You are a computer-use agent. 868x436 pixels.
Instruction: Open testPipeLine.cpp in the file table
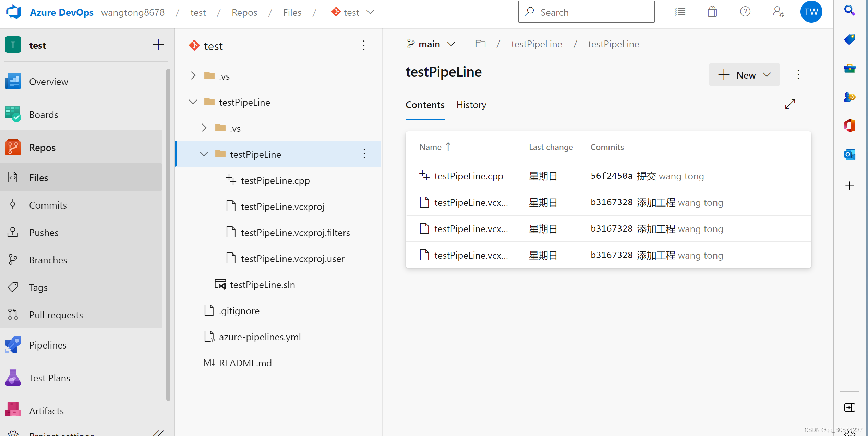point(468,176)
